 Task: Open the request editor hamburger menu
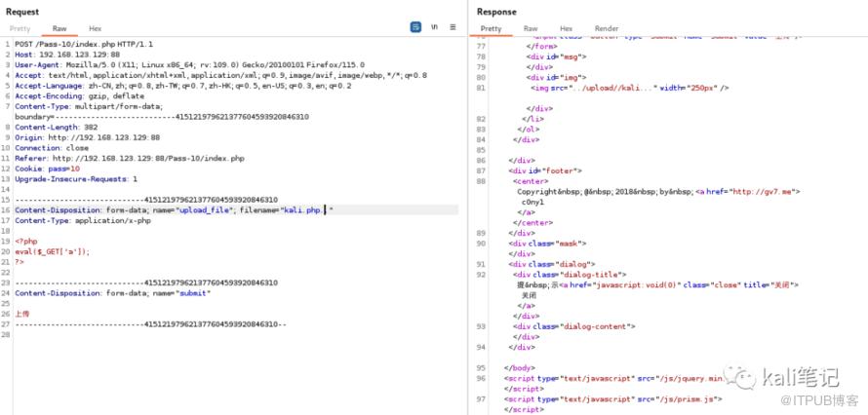[453, 27]
